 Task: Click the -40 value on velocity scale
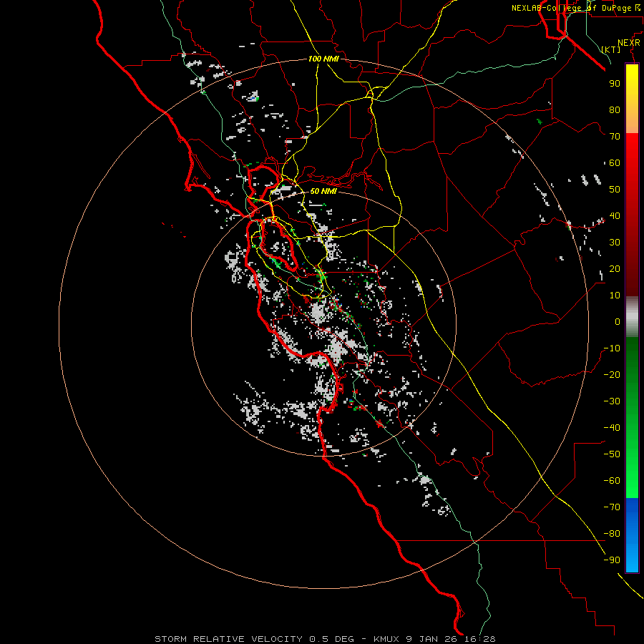pyautogui.click(x=612, y=428)
